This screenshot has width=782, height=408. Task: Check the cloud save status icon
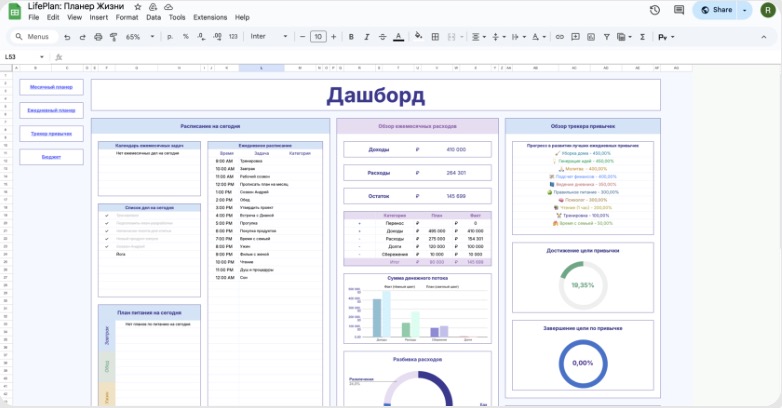(169, 7)
